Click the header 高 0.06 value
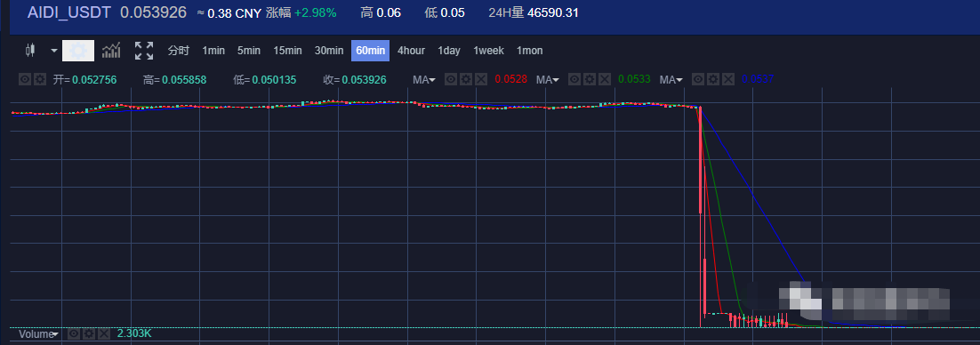This screenshot has width=980, height=345. tap(381, 12)
